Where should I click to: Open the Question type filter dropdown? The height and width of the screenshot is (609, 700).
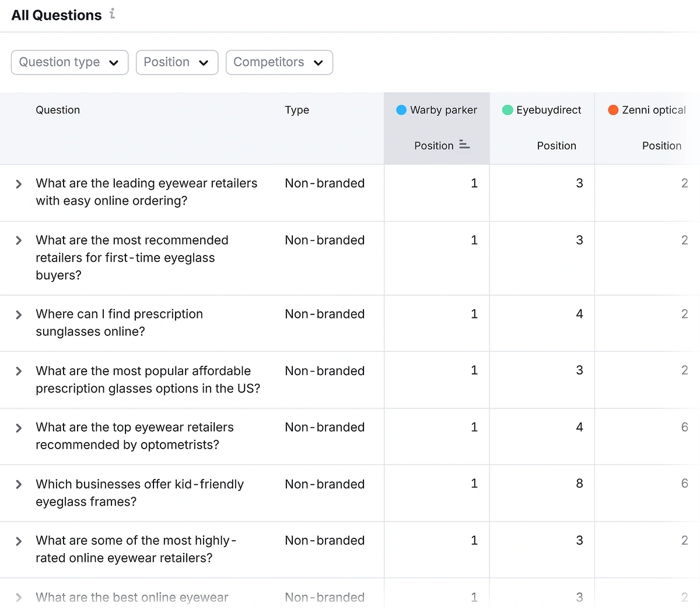click(69, 62)
